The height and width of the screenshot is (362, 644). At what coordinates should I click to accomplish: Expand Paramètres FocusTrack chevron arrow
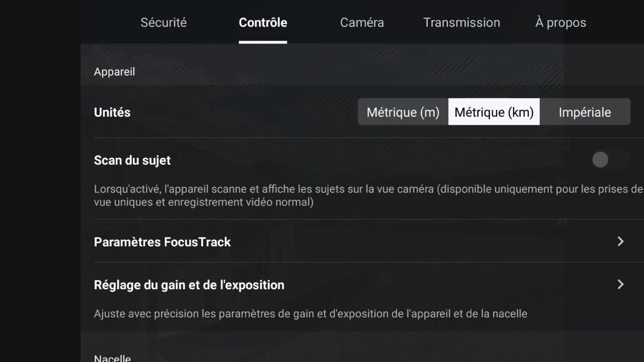[x=620, y=241]
